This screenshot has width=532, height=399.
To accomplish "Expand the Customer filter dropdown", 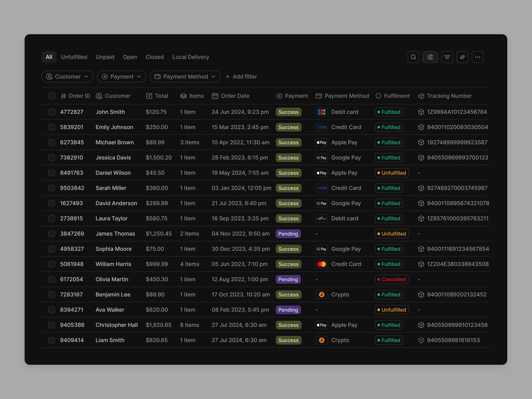I will [67, 76].
